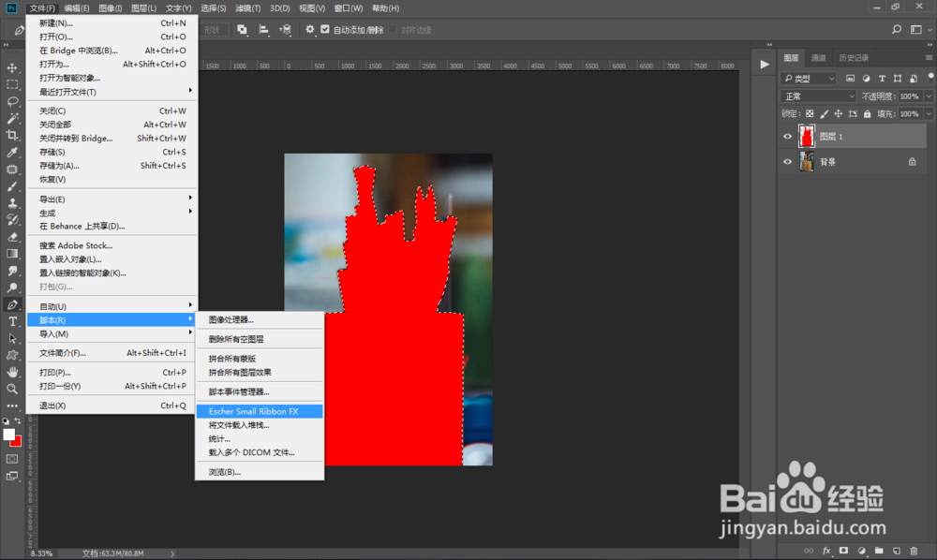Filter layers by type using the T icon
Viewport: 937px width, 560px height.
click(x=882, y=79)
